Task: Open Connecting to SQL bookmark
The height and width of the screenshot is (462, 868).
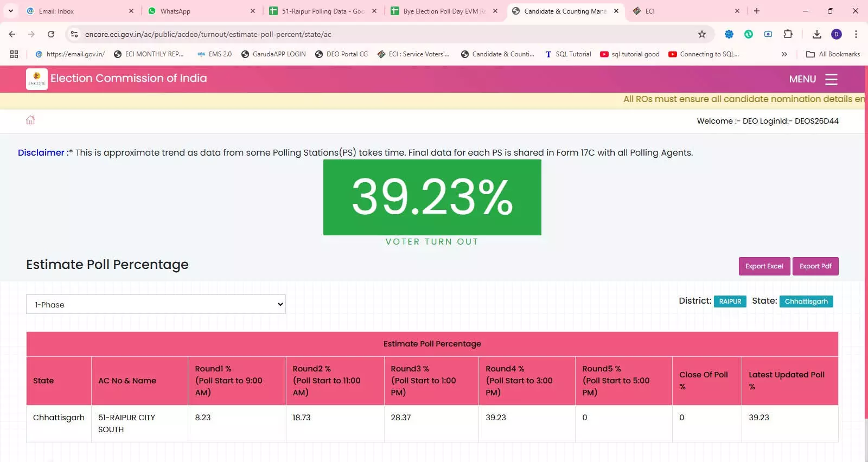Action: [704, 54]
